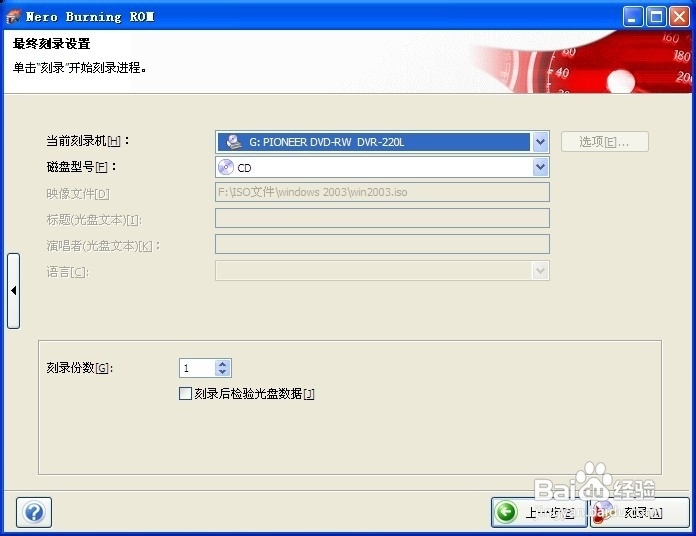Increase number of copies with up arrow

click(223, 364)
